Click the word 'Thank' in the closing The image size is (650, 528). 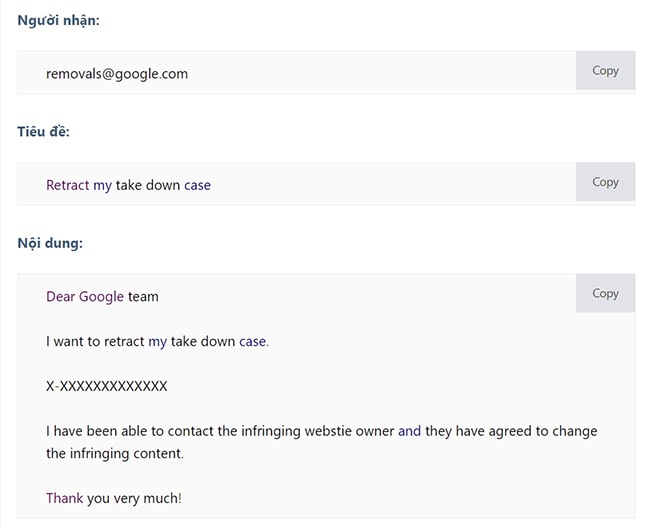[65, 498]
